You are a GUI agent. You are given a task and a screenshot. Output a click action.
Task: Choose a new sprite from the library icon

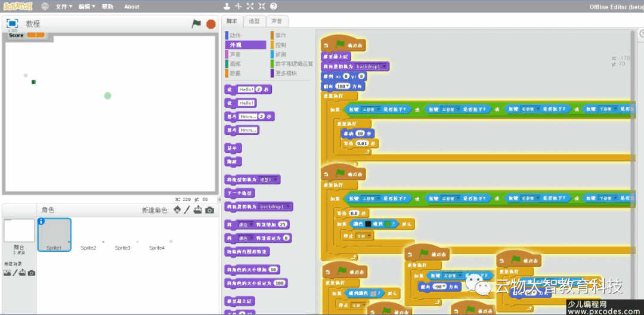[x=177, y=210]
